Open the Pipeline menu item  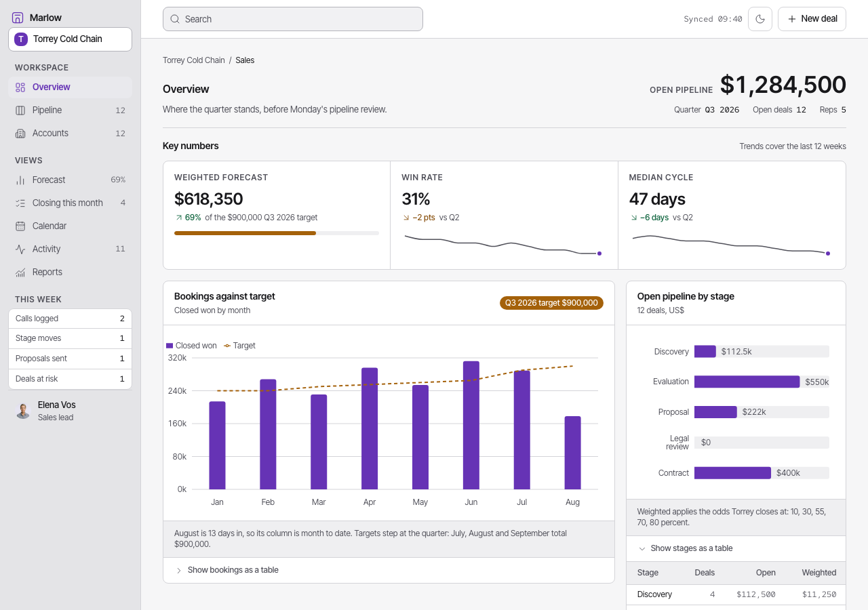pos(70,110)
